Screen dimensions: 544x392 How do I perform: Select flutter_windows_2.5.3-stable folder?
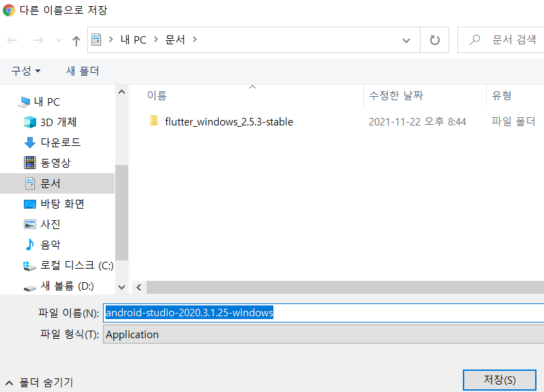click(x=229, y=122)
